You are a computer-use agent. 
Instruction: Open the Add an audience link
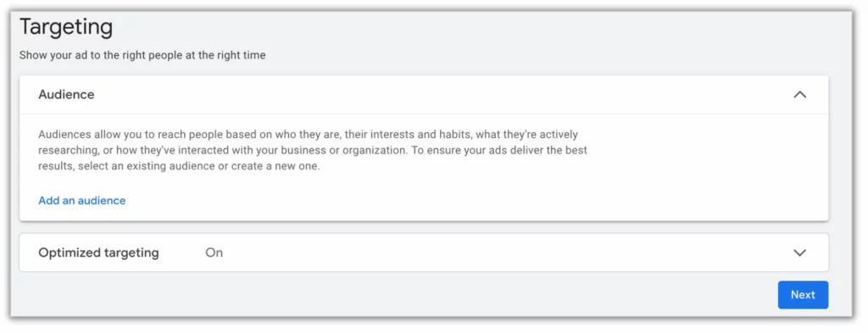(x=82, y=200)
